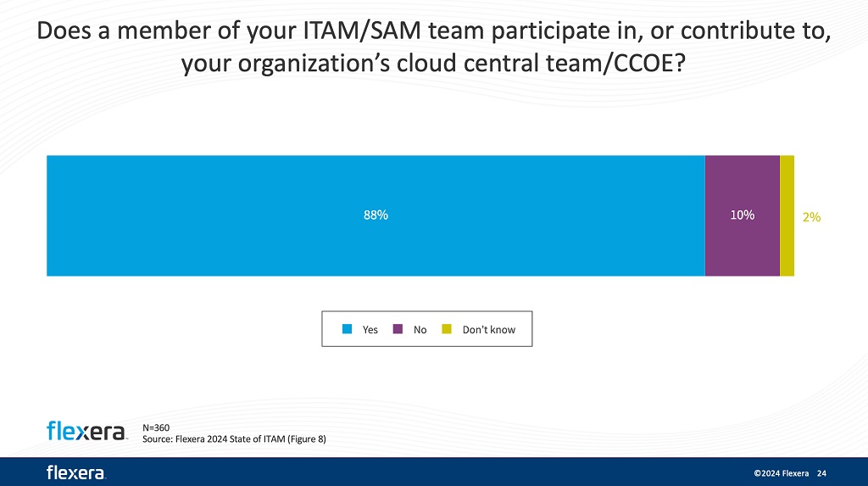Image resolution: width=868 pixels, height=486 pixels.
Task: Click the purple No legend swatch
Action: 398,329
